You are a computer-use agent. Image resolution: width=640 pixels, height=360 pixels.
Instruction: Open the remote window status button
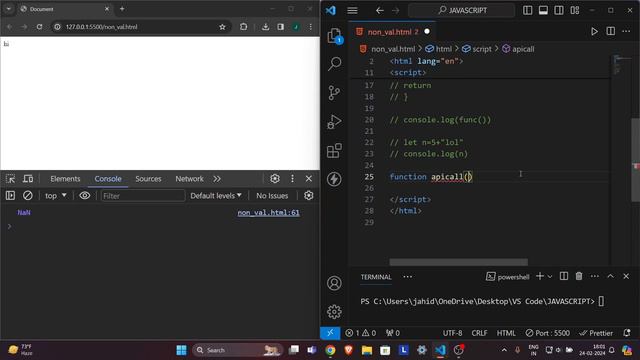pos(330,333)
